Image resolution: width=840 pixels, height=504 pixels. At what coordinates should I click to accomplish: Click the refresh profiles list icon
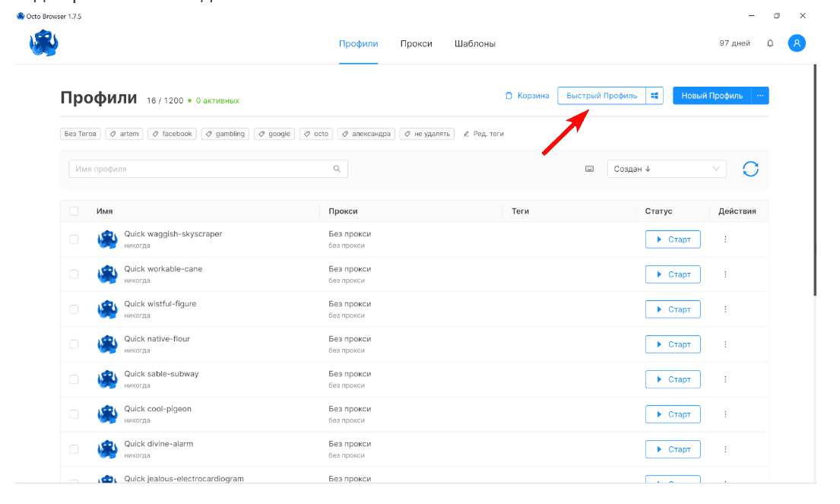[750, 169]
